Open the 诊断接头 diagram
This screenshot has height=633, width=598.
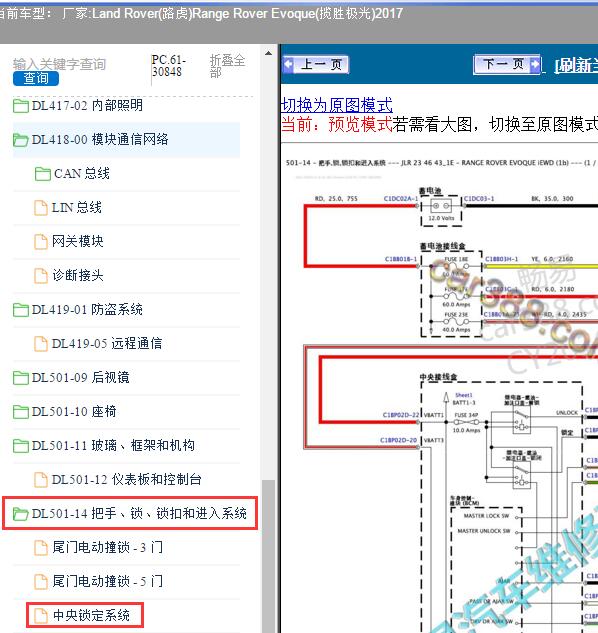(x=78, y=275)
